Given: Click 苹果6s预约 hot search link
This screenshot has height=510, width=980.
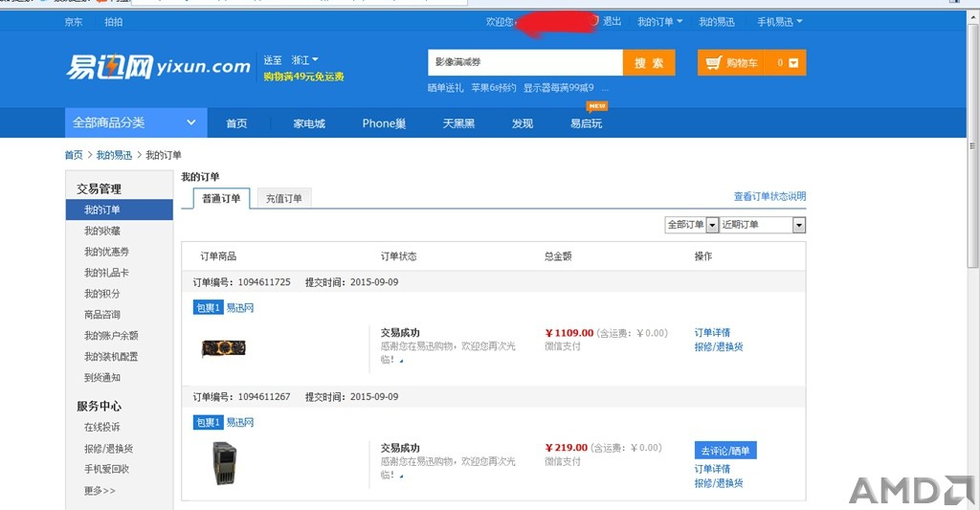Looking at the screenshot, I should [x=494, y=87].
